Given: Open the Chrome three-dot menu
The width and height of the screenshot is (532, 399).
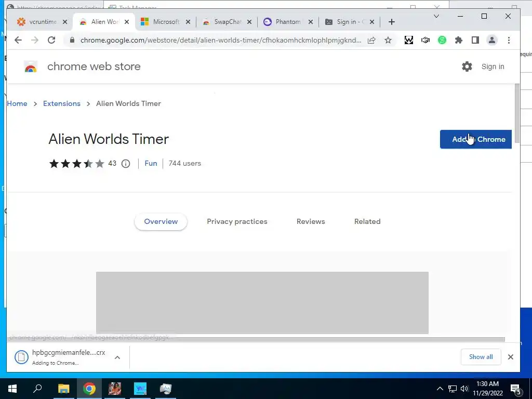Looking at the screenshot, I should (509, 40).
